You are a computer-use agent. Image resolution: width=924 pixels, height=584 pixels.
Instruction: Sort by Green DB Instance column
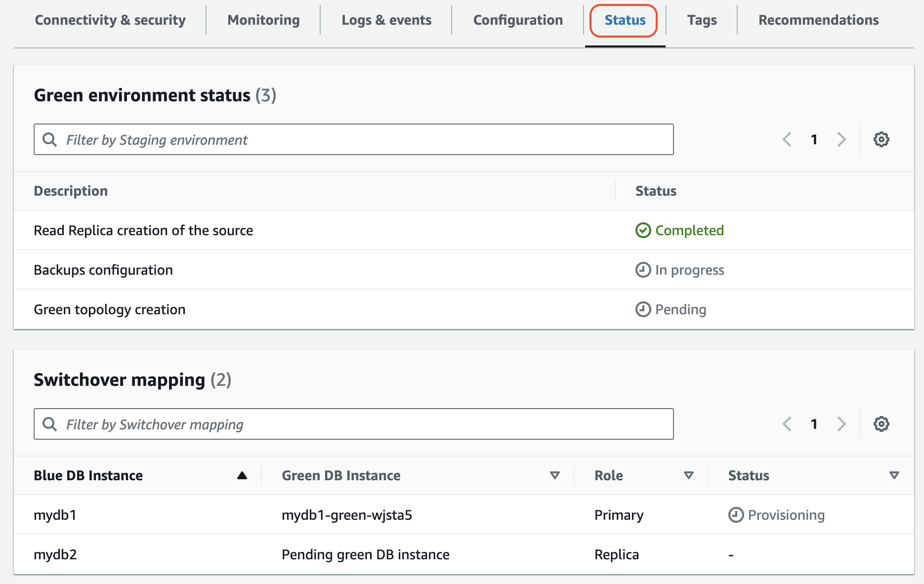pyautogui.click(x=554, y=475)
